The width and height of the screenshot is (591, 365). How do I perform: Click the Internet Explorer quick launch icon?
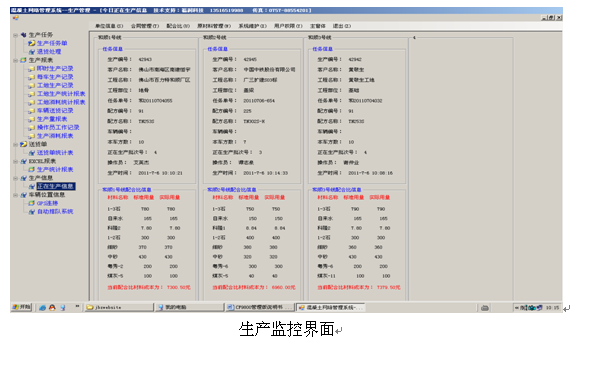coord(42,308)
